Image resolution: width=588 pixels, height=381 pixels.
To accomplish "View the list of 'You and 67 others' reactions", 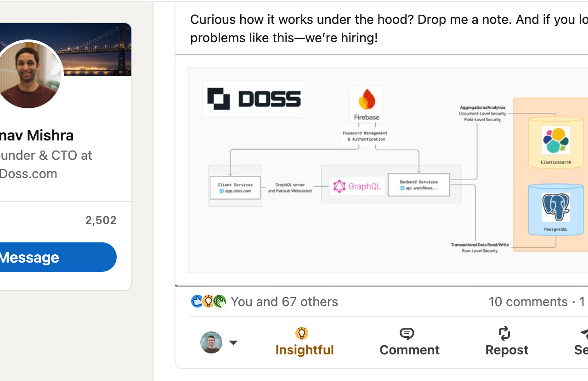I will point(284,302).
